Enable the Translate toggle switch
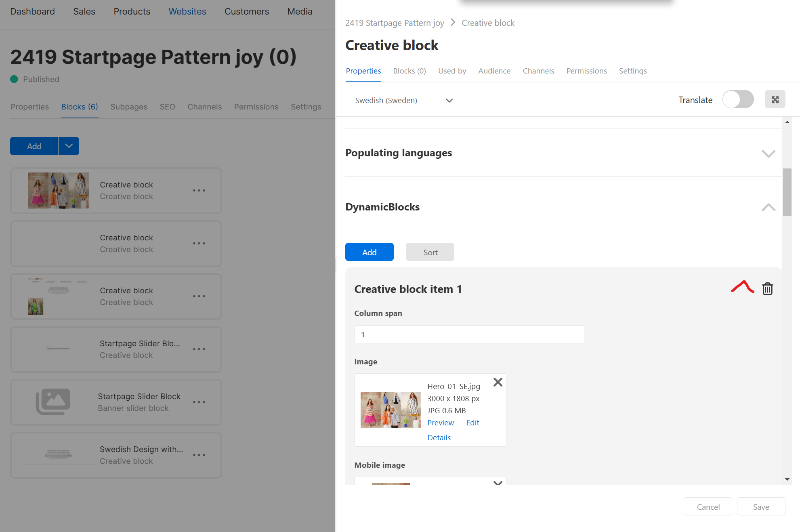The image size is (800, 532). pyautogui.click(x=738, y=99)
